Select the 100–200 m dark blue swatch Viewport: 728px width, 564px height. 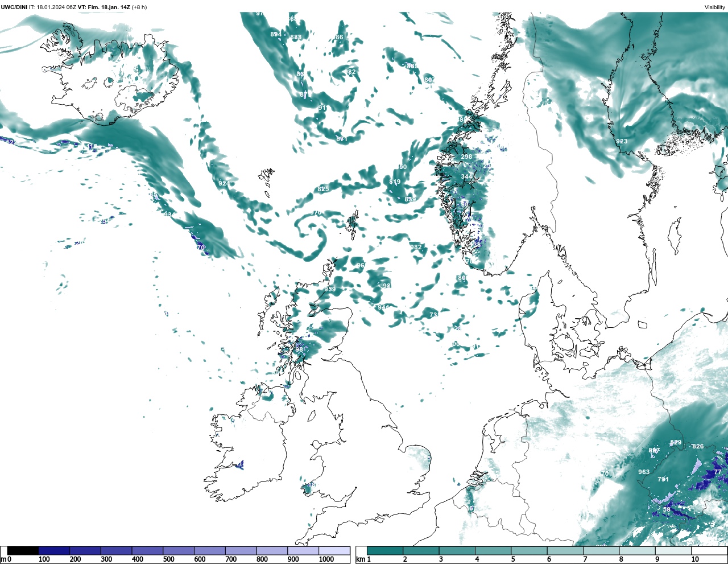tap(54, 551)
